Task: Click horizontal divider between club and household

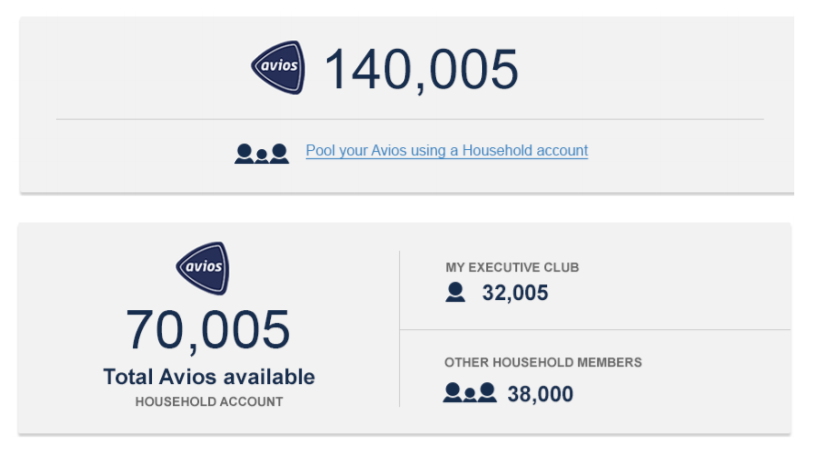Action: pos(595,330)
